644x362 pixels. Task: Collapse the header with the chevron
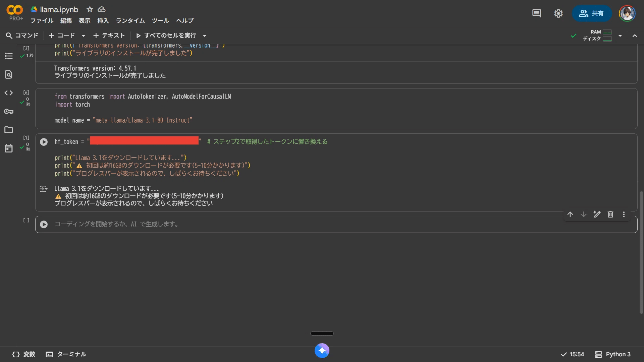(x=635, y=36)
